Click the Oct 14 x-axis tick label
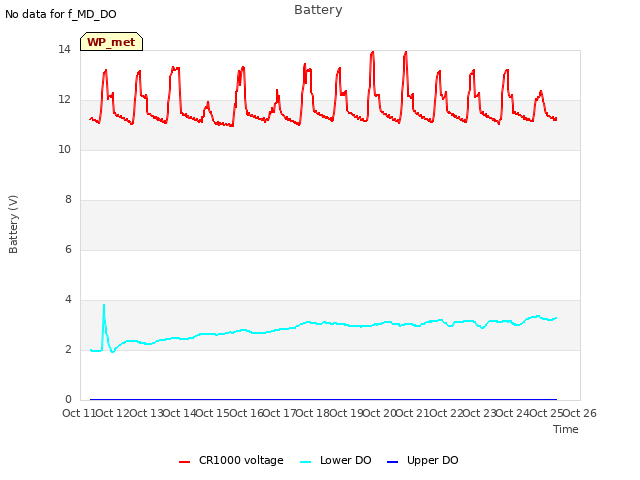Viewport: 640px width, 480px height. (x=179, y=413)
